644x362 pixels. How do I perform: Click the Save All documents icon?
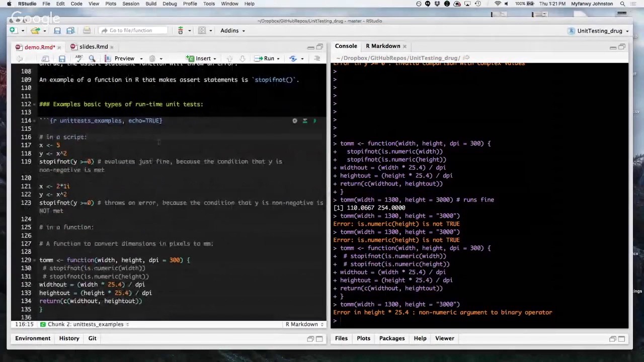[x=70, y=31]
